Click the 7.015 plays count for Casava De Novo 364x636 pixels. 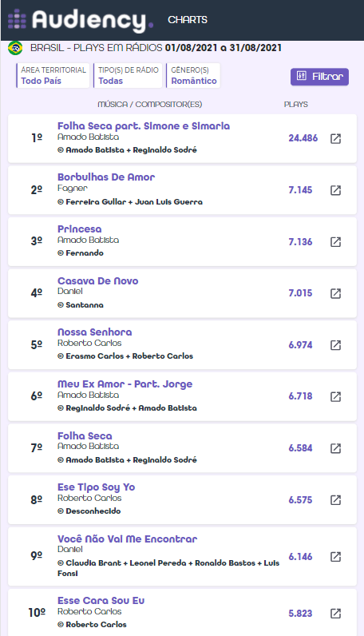(300, 293)
